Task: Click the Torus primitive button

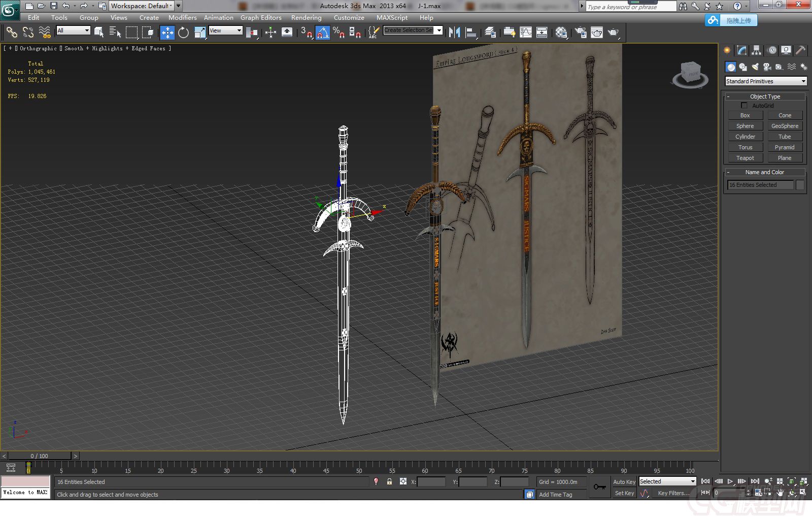Action: pos(745,147)
